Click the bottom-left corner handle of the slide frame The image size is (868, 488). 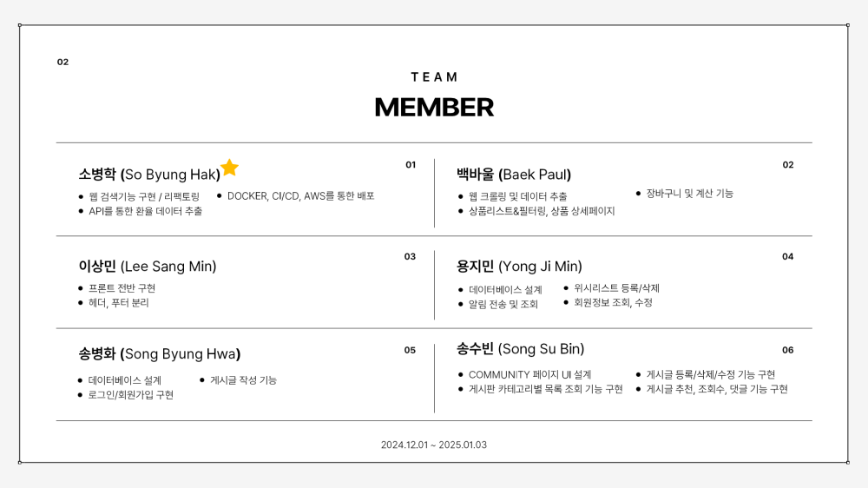[x=20, y=462]
